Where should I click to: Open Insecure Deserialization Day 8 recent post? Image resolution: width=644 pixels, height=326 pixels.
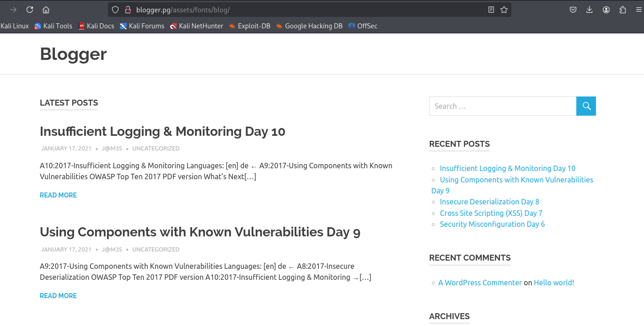489,202
